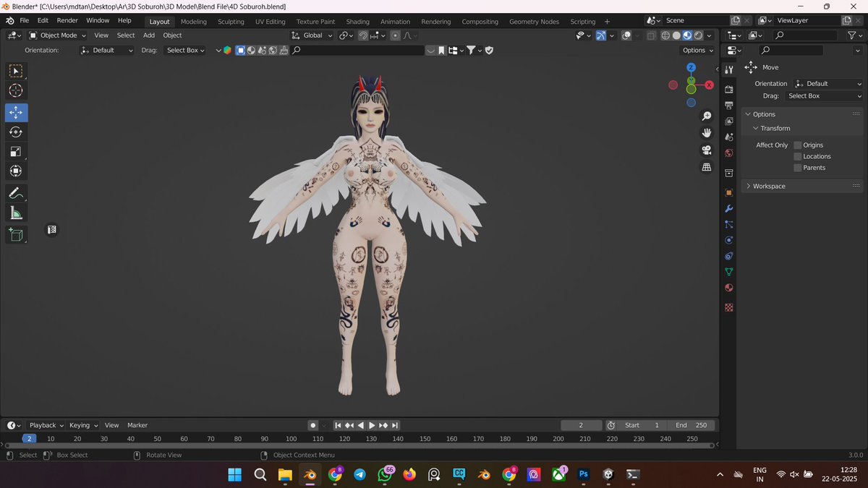Open the Windows Start menu on taskbar

[235, 475]
